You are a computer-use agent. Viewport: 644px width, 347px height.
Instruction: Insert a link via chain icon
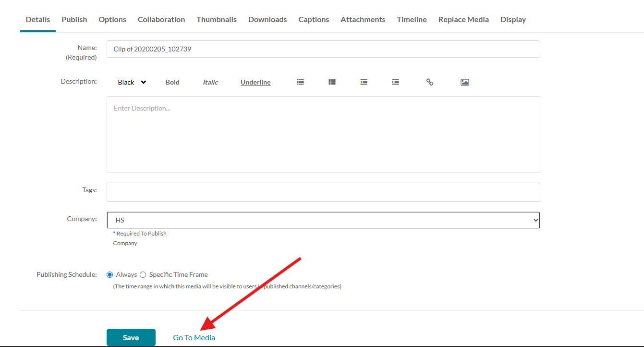[430, 82]
